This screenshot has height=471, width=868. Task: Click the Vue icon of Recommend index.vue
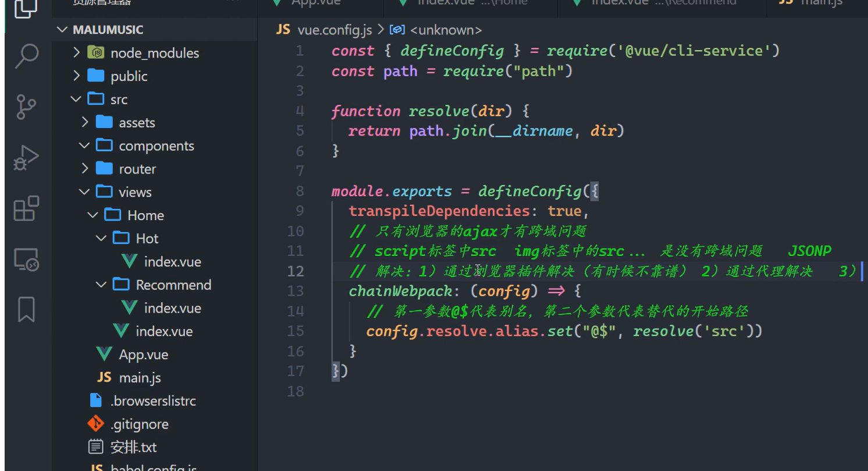coord(129,307)
